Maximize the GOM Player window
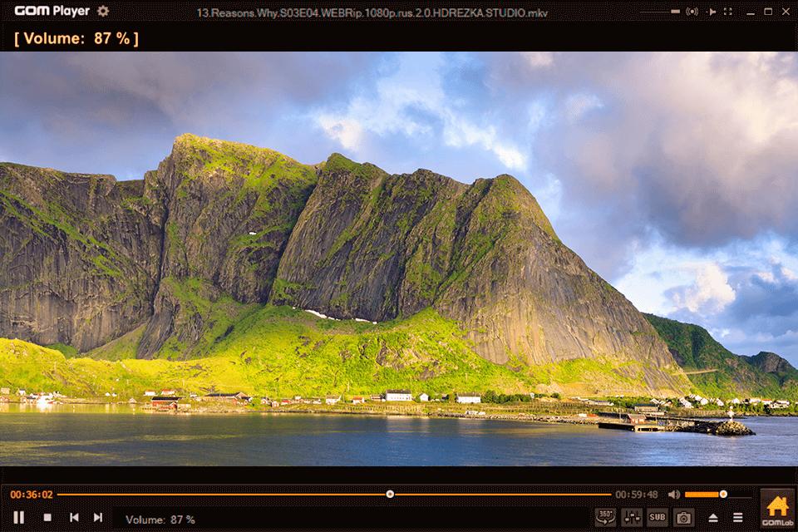This screenshot has height=532, width=798. (x=768, y=12)
